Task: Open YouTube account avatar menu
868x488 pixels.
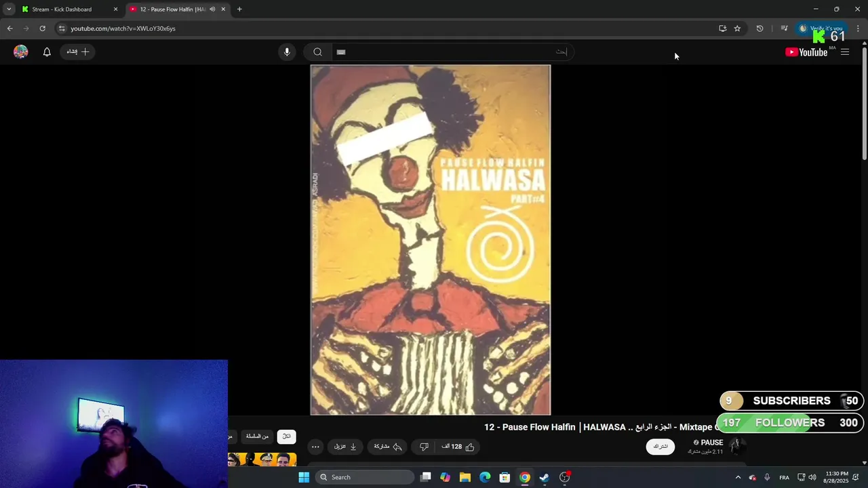Action: (x=21, y=52)
